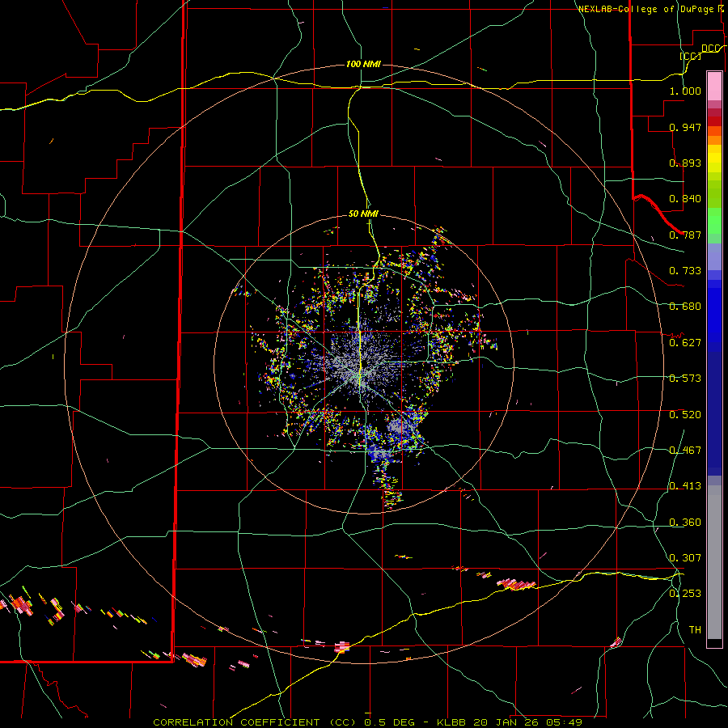Select the 0.840 scale value
728x728 pixels.
pyautogui.click(x=685, y=199)
